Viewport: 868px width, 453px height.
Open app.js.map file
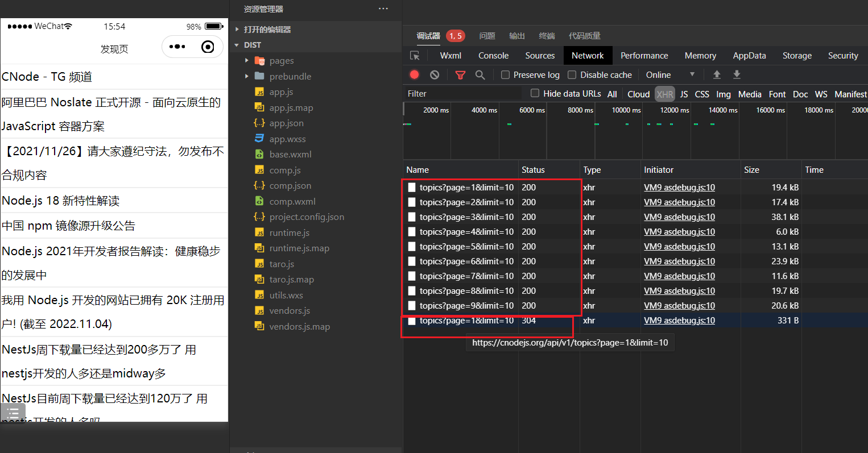pyautogui.click(x=291, y=107)
